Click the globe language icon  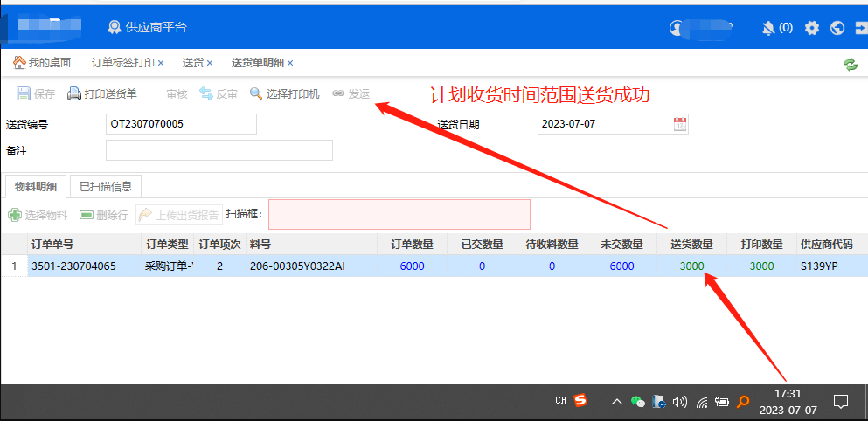(837, 28)
